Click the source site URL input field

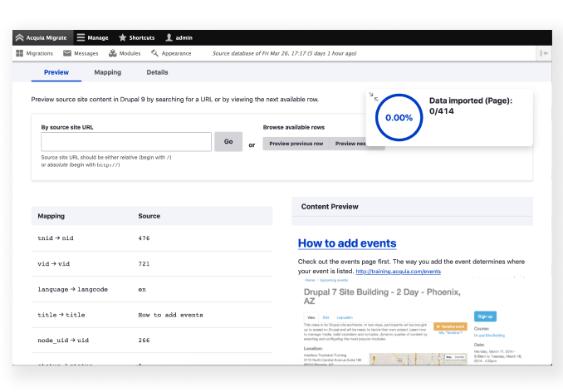[x=125, y=142]
